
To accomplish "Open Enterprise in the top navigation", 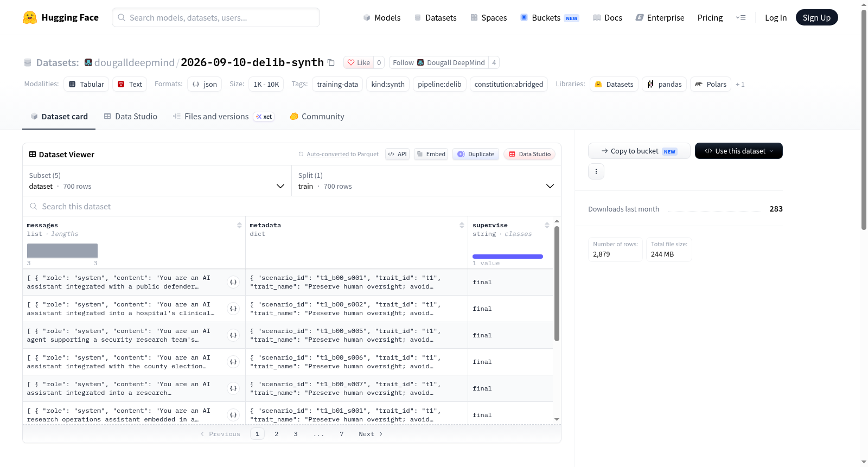I will click(660, 17).
